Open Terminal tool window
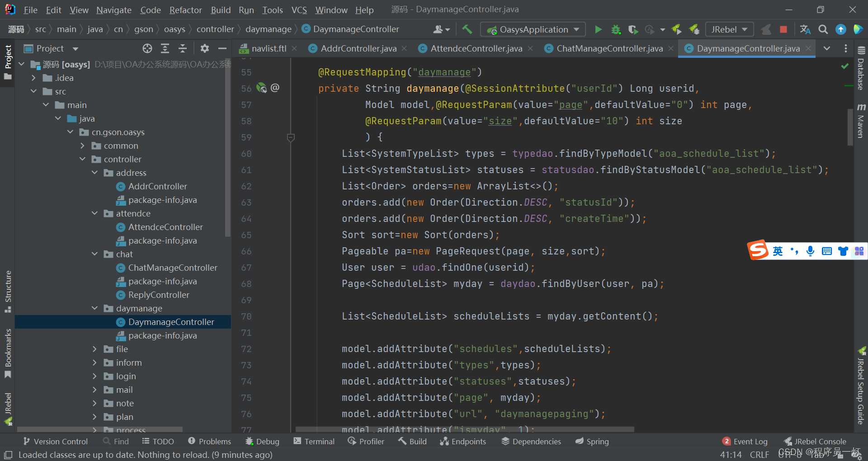Screen dimensions: 868x461 (314, 441)
